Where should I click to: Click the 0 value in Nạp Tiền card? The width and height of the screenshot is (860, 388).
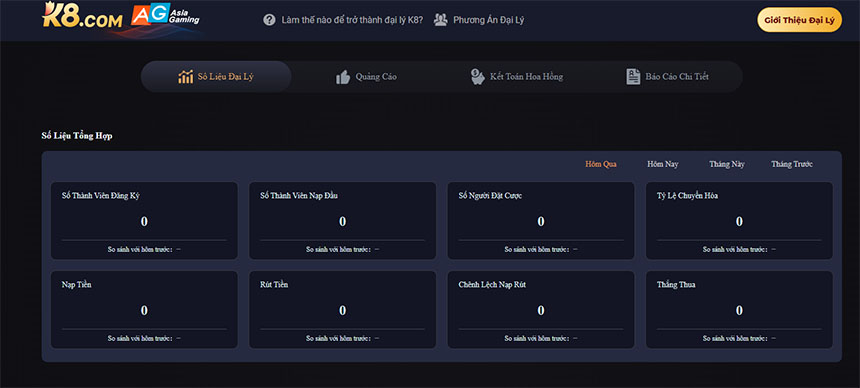(x=144, y=311)
